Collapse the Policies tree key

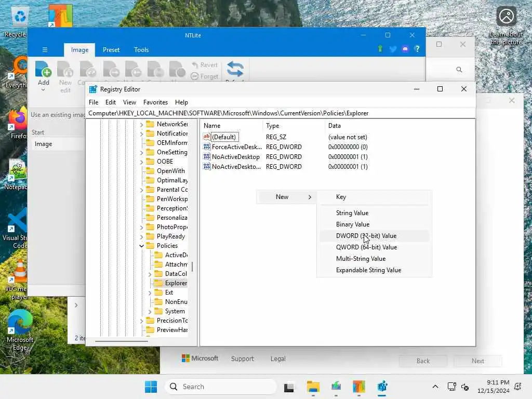[x=142, y=246]
